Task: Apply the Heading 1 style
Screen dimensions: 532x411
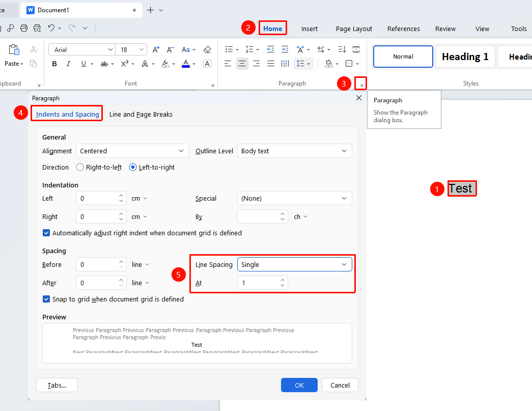Action: pyautogui.click(x=465, y=57)
